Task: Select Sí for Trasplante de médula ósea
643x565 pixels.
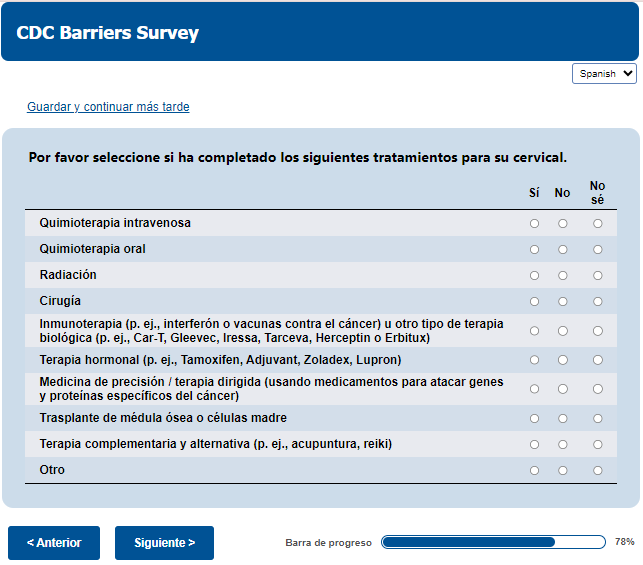Action: coord(534,418)
